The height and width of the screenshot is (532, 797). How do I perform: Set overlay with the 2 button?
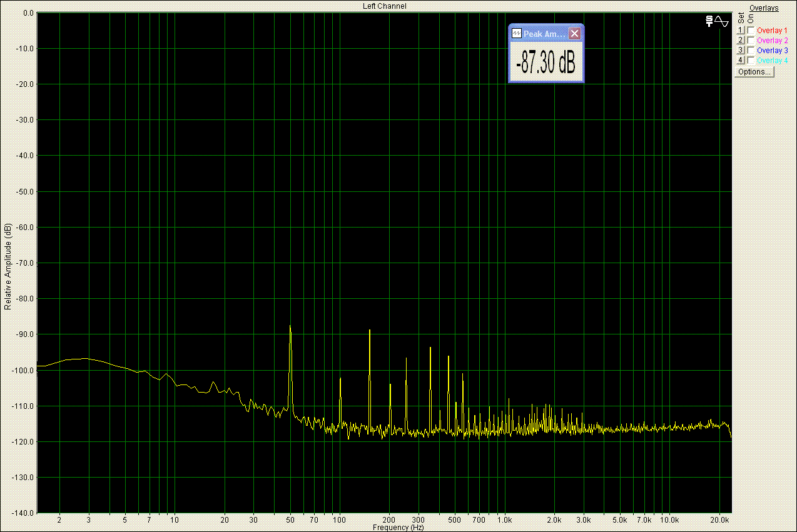click(740, 40)
